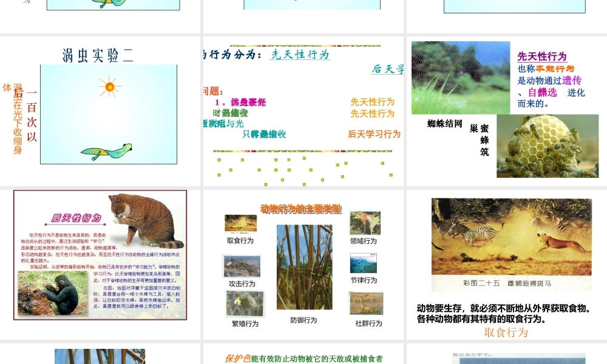This screenshot has height=364, width=607.
Task: Click the caption 彩图二十五 雌狮追捕斑马
Action: click(x=507, y=283)
